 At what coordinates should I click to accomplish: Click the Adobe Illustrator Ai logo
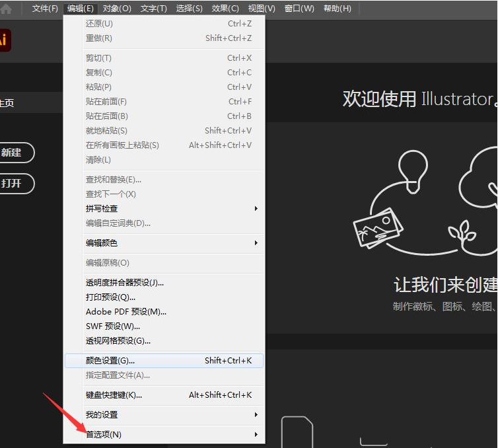(5, 40)
